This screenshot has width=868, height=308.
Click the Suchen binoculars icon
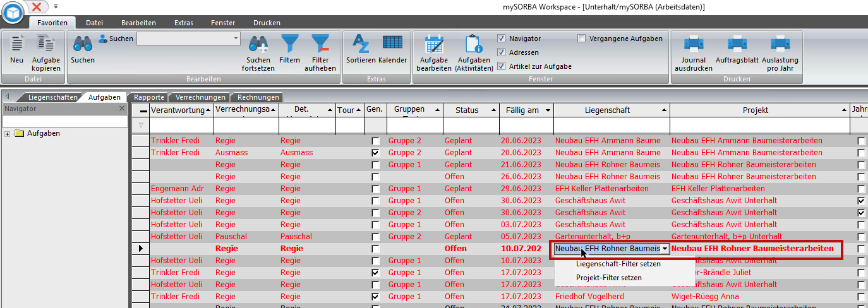83,44
